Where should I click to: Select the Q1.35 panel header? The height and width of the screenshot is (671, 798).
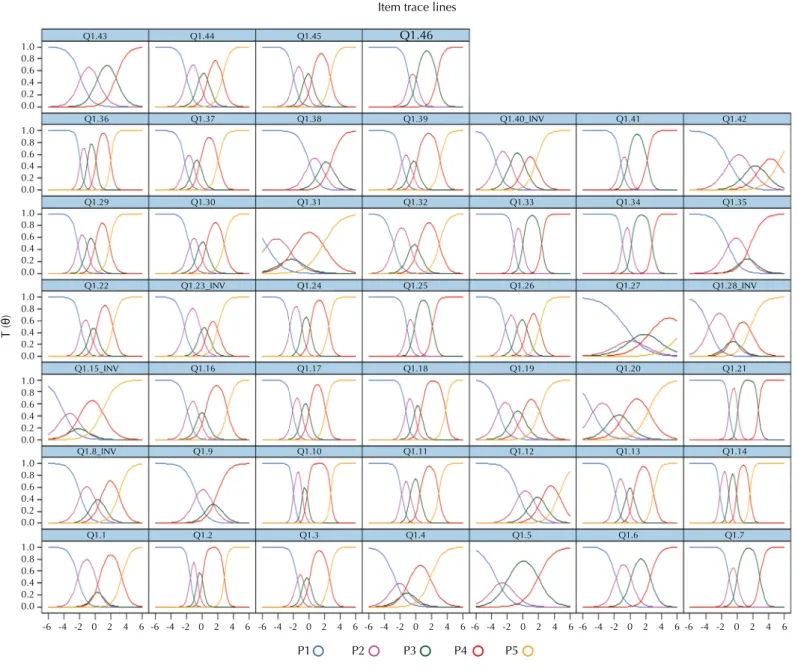(x=737, y=202)
